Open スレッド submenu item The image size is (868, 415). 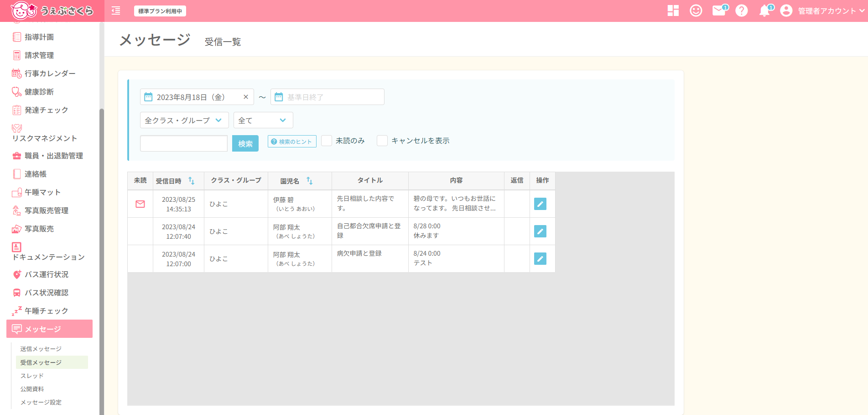click(x=32, y=376)
